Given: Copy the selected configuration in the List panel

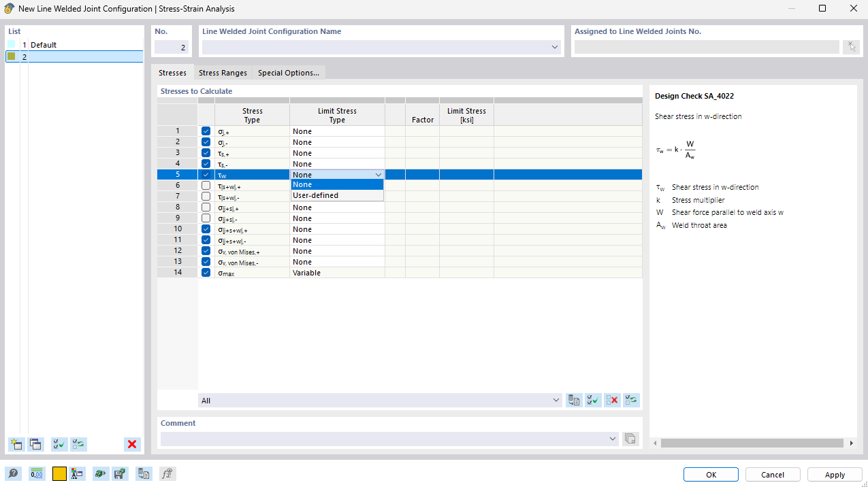Looking at the screenshot, I should pyautogui.click(x=35, y=444).
